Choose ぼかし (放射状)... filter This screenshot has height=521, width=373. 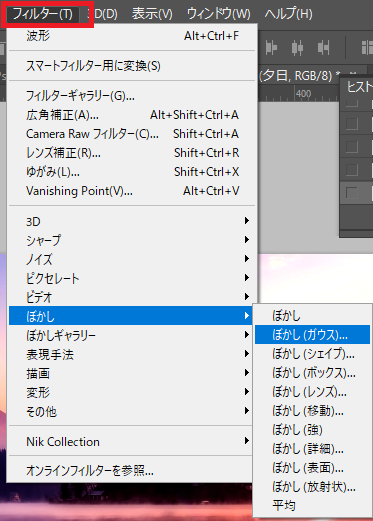point(313,486)
